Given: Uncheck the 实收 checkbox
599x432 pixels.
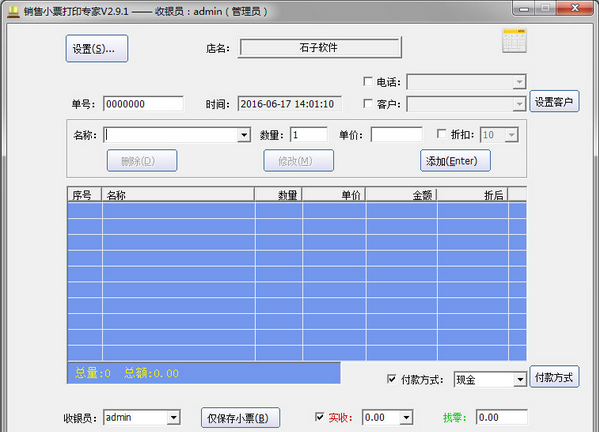Looking at the screenshot, I should click(319, 417).
